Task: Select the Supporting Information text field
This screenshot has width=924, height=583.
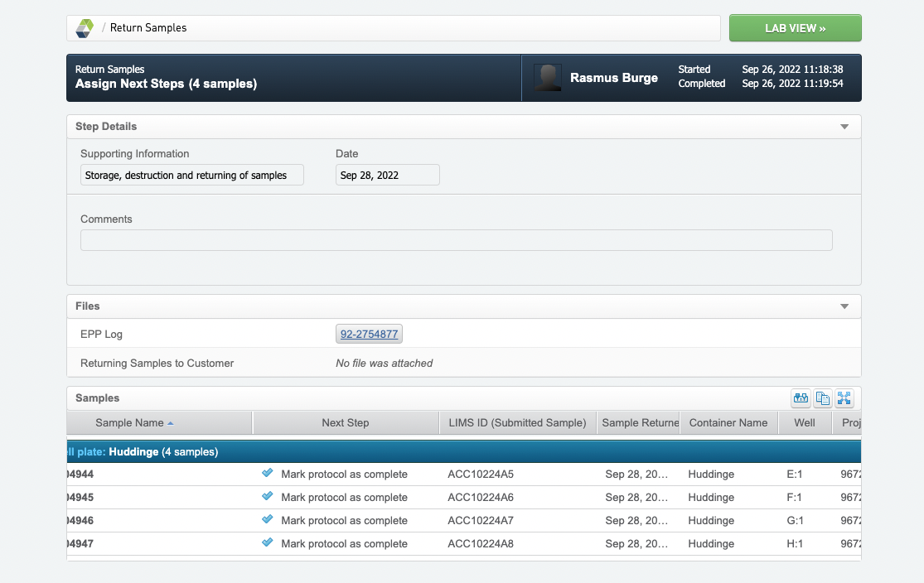Action: (x=191, y=175)
